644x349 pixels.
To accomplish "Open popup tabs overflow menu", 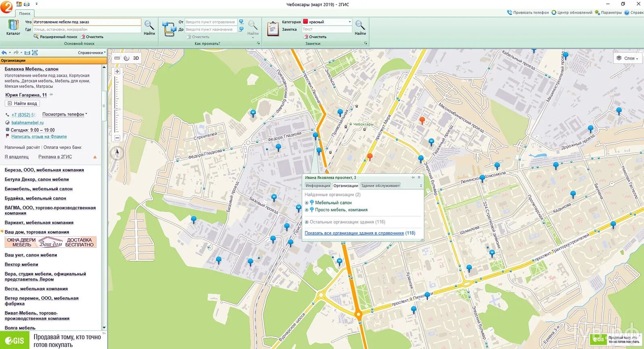I will 421,186.
